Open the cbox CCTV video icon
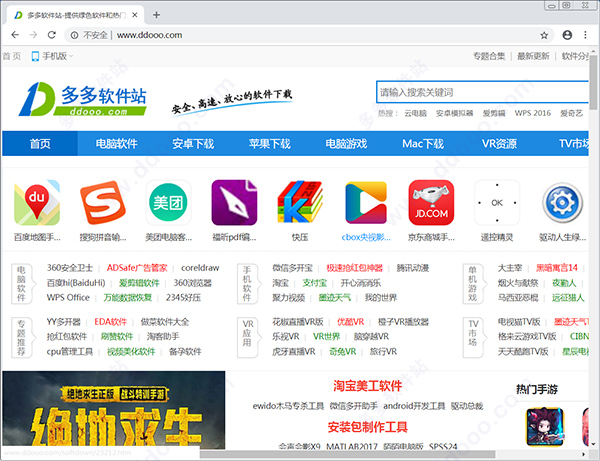This screenshot has width=600, height=461. [x=366, y=202]
